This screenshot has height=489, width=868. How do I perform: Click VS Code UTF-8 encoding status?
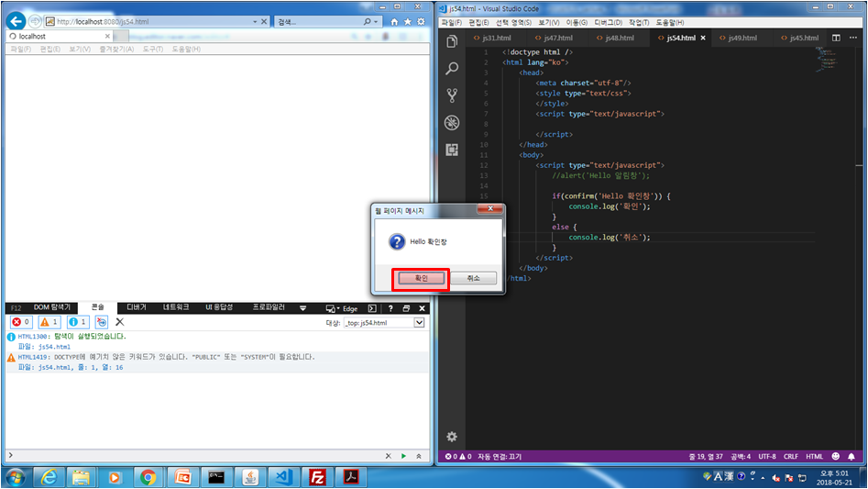tap(766, 456)
